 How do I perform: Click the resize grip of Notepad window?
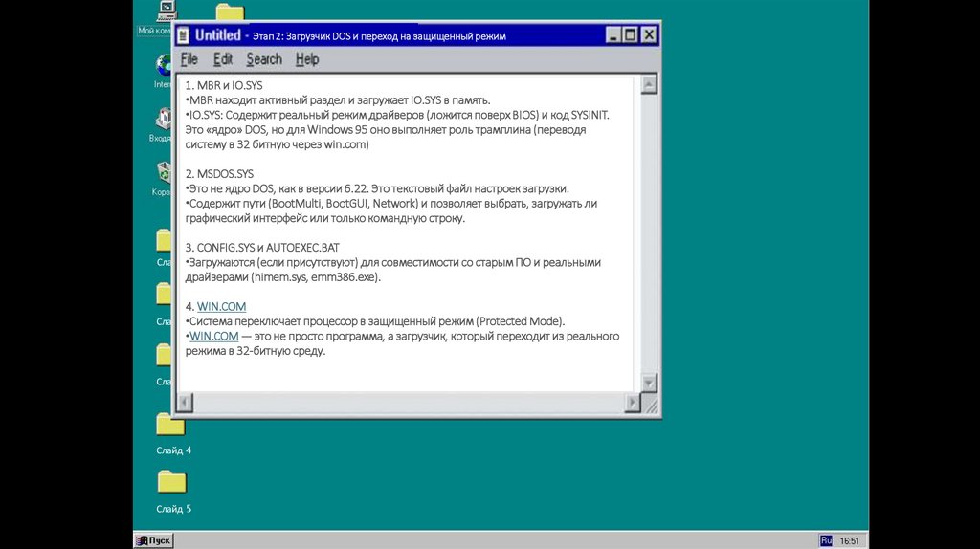click(650, 406)
